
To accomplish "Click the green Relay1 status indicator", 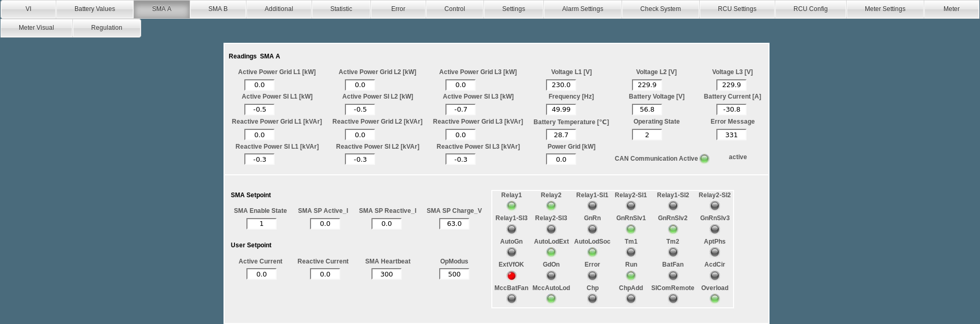I will pos(512,206).
